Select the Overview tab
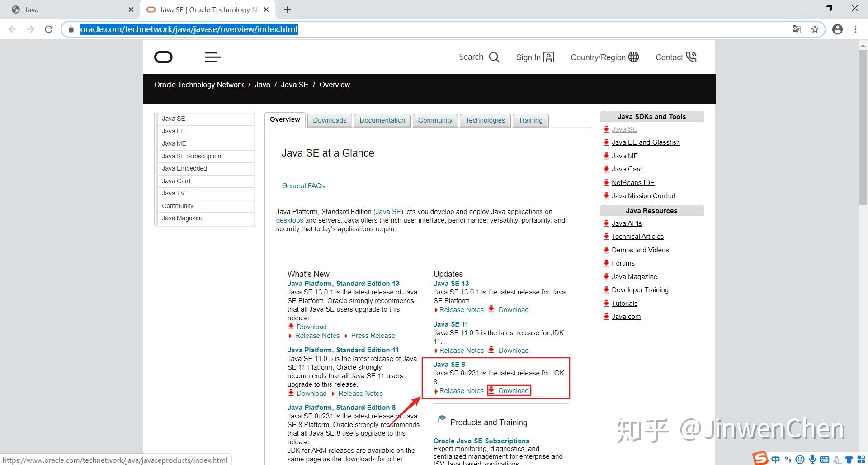This screenshot has height=465, width=868. tap(285, 119)
